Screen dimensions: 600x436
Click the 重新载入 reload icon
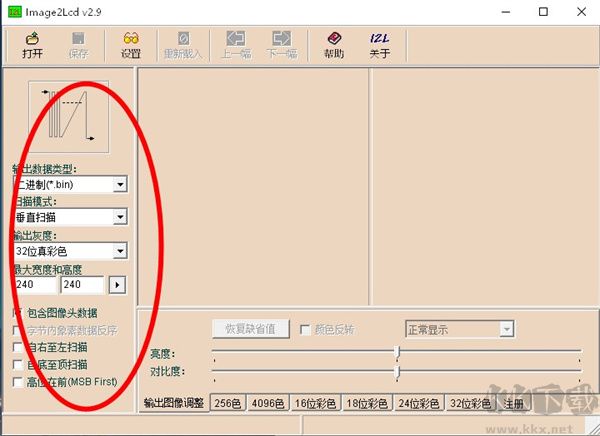pos(183,45)
